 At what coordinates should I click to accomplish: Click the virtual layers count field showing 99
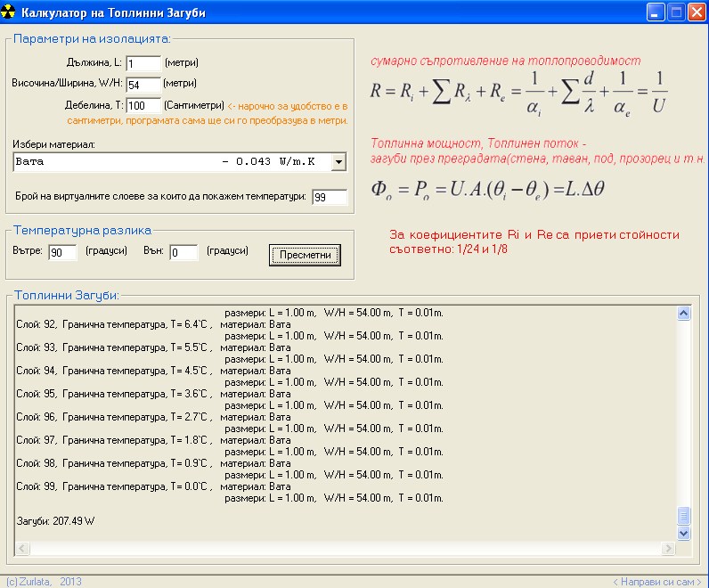(x=330, y=197)
